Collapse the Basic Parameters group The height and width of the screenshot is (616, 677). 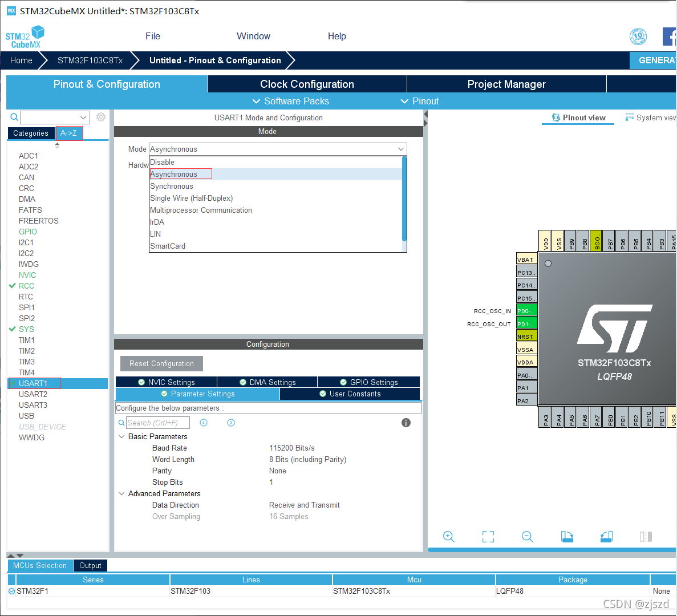coord(121,436)
